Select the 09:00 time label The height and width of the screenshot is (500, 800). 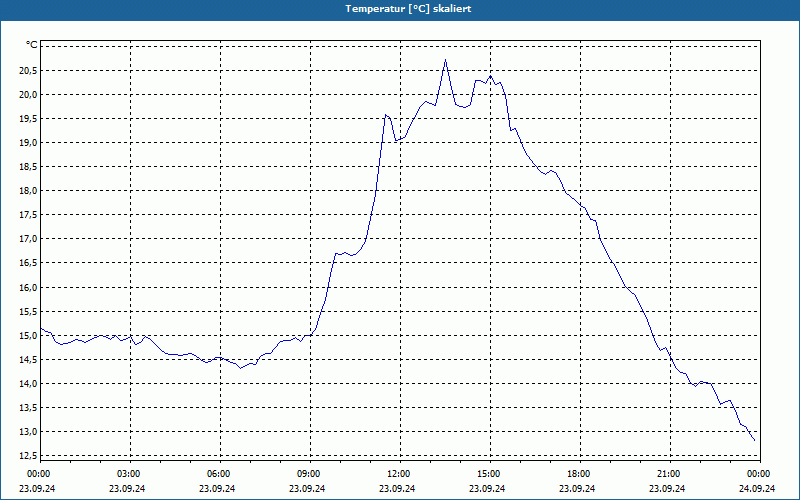click(x=310, y=474)
